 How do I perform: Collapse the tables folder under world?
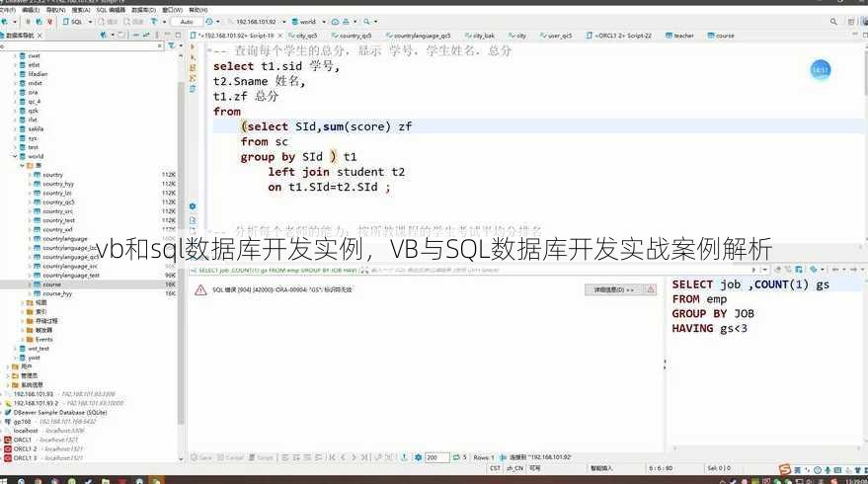pos(22,166)
